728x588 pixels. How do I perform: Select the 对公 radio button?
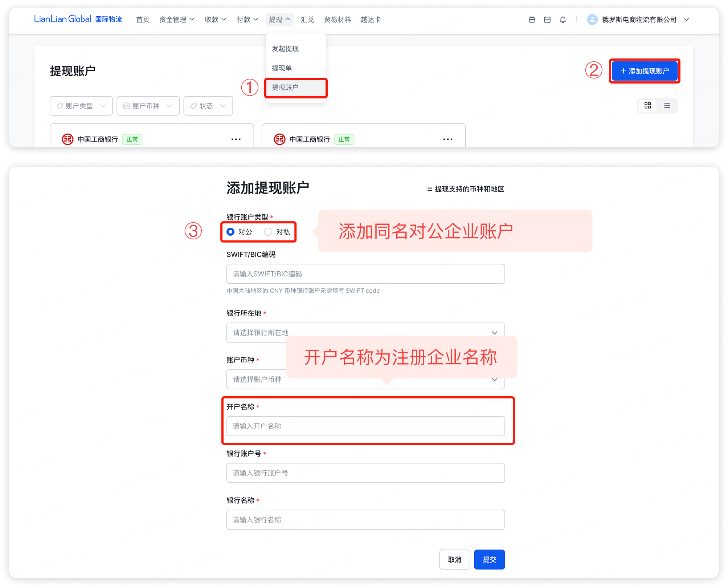230,232
